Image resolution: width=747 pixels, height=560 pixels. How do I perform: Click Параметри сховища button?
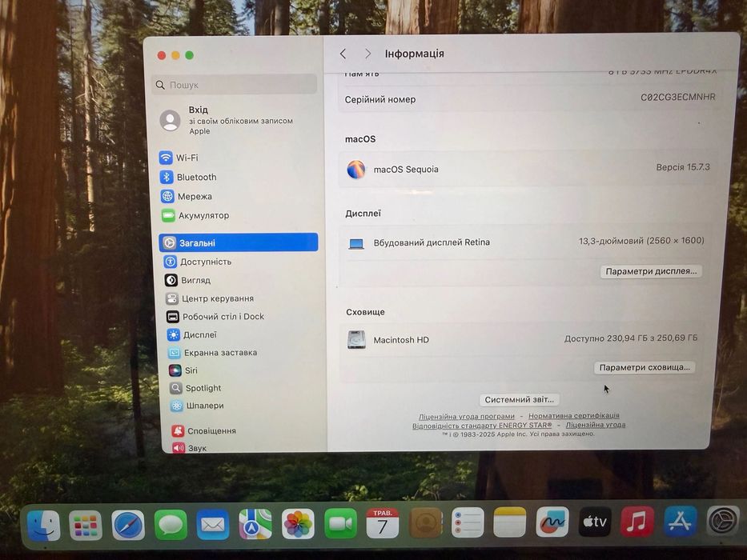tap(645, 367)
